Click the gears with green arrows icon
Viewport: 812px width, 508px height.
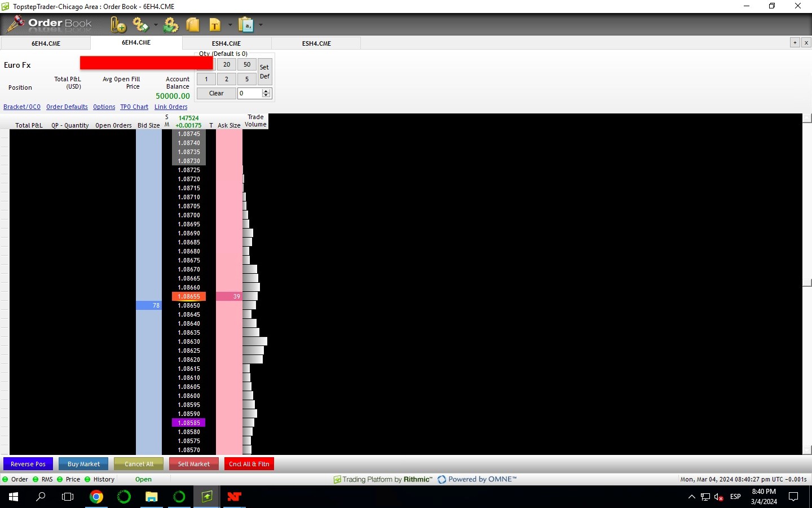point(171,25)
